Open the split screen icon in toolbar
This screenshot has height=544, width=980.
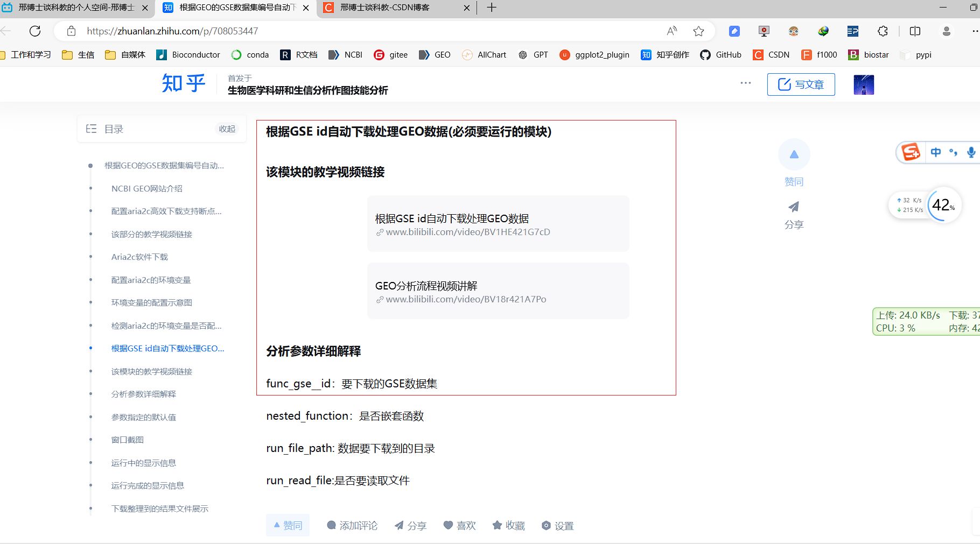point(915,31)
